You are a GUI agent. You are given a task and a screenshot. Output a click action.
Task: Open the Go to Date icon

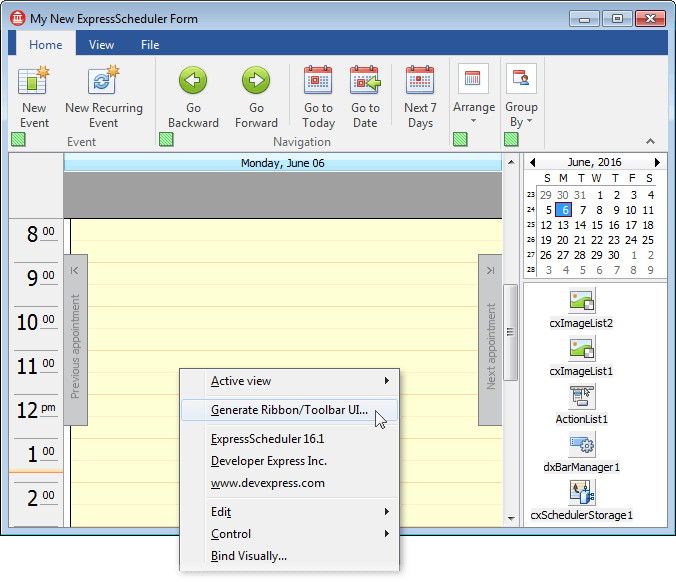click(365, 81)
